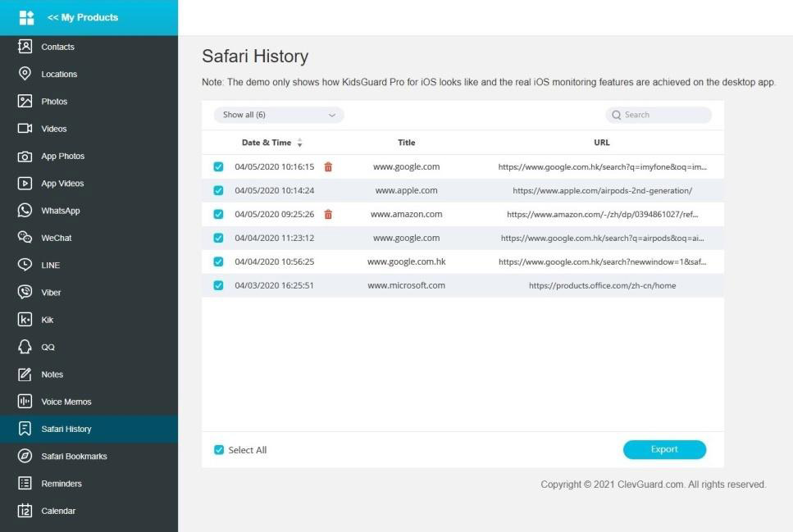Click the www.amazon.com title cell
The width and height of the screenshot is (793, 532).
coord(406,215)
